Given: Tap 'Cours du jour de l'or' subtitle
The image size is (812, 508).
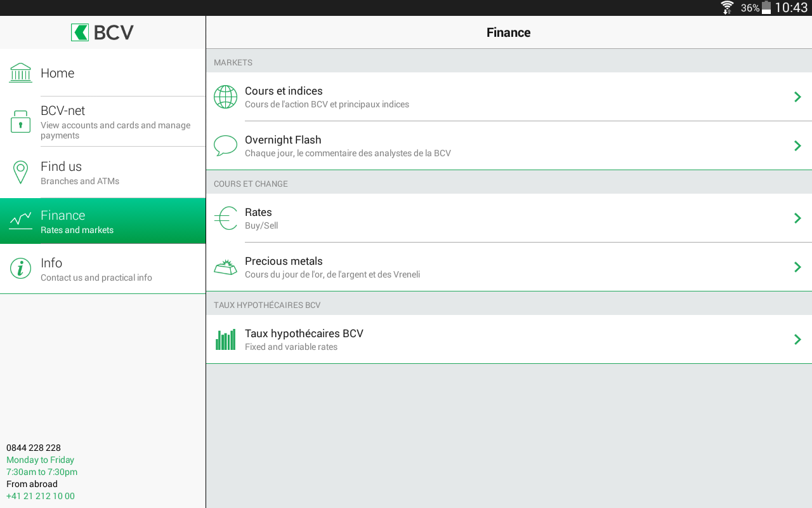Looking at the screenshot, I should [332, 274].
